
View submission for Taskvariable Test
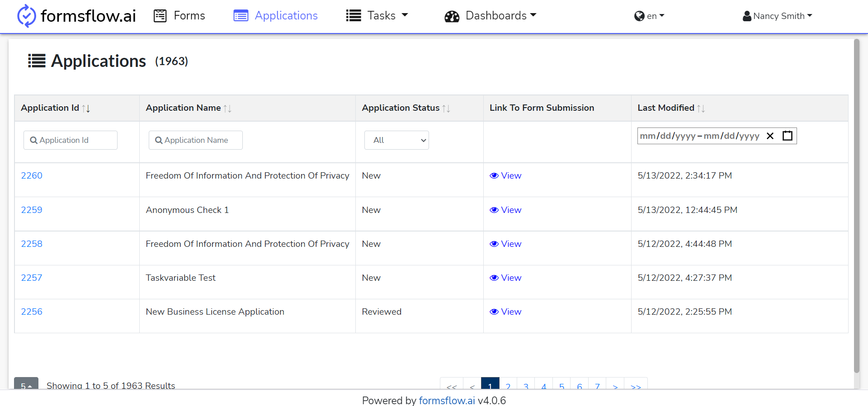(505, 278)
